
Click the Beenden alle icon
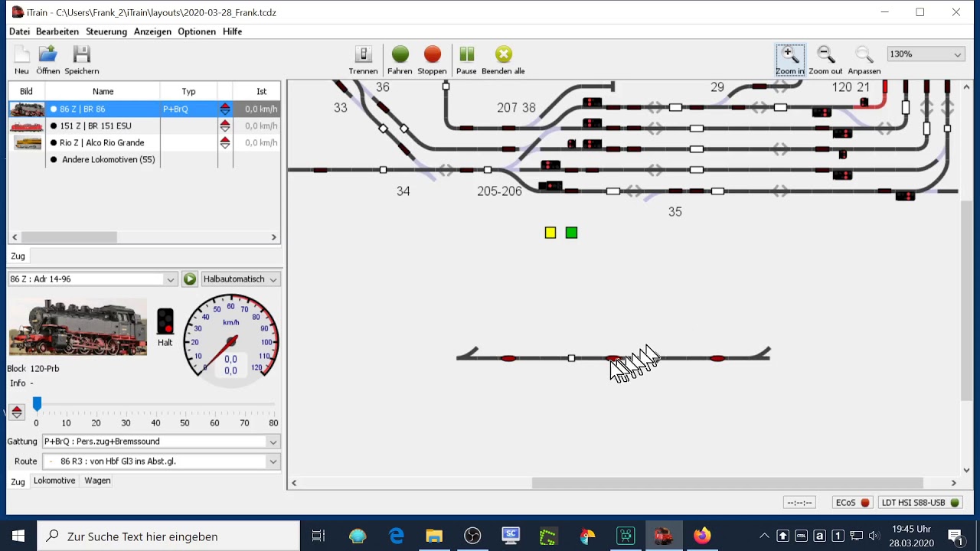503,54
